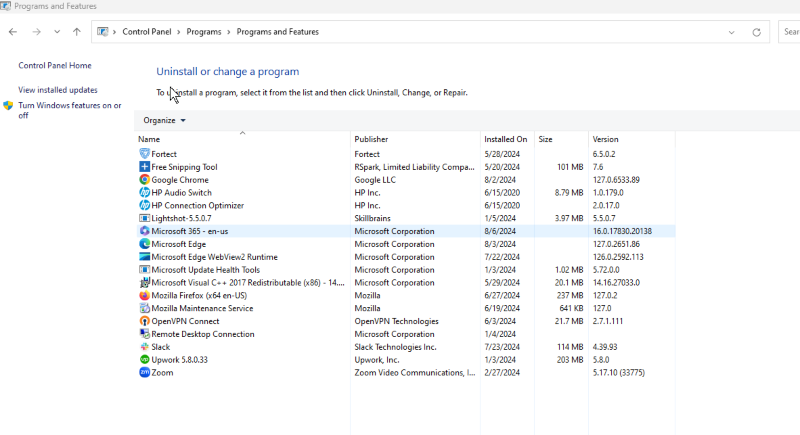Select the Upwork 5.8.0.33 entry
Image resolution: width=800 pixels, height=435 pixels.
179,360
